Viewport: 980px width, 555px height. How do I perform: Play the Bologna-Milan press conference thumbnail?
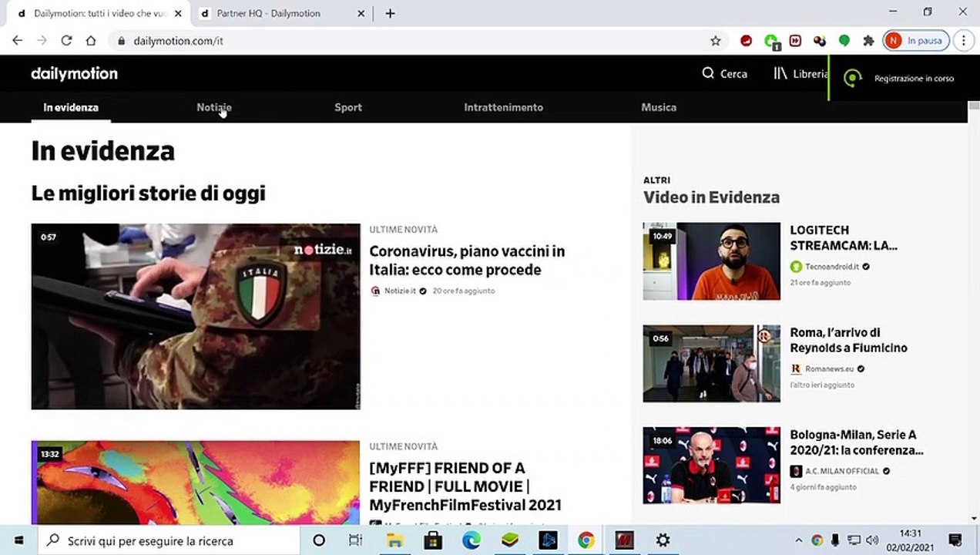[711, 466]
